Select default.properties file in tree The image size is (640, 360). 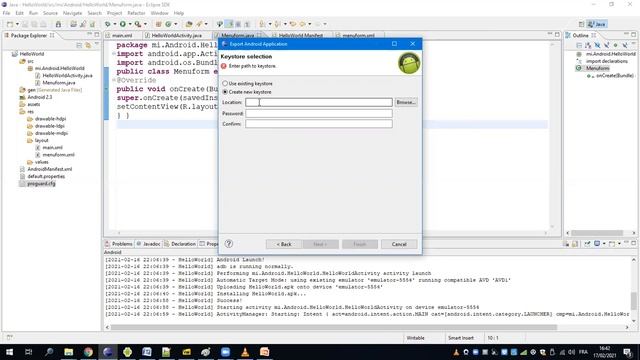[46, 176]
